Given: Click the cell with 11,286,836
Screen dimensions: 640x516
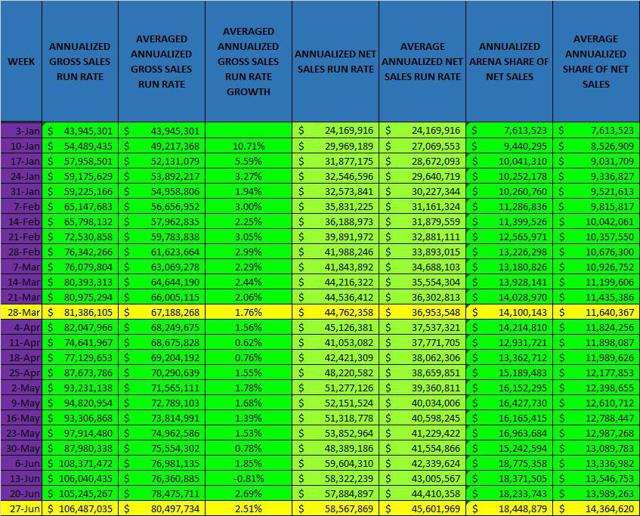Looking at the screenshot, I should coord(509,206).
